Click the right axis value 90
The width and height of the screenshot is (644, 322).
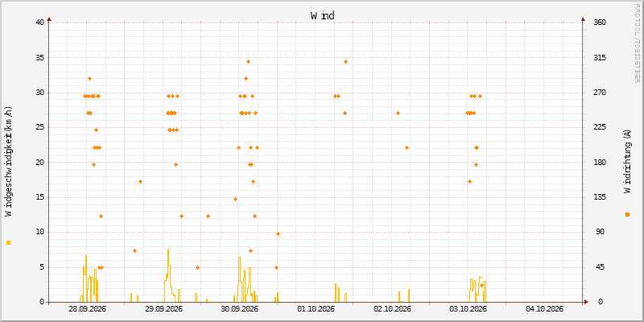tap(601, 232)
